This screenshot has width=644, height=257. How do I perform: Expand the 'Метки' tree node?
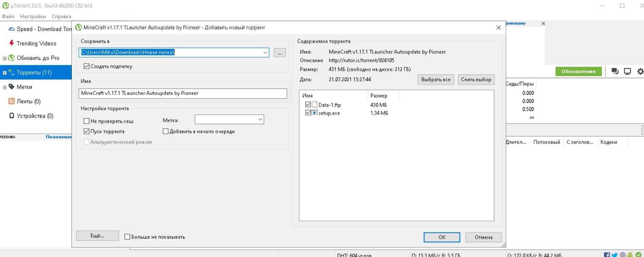(4, 87)
